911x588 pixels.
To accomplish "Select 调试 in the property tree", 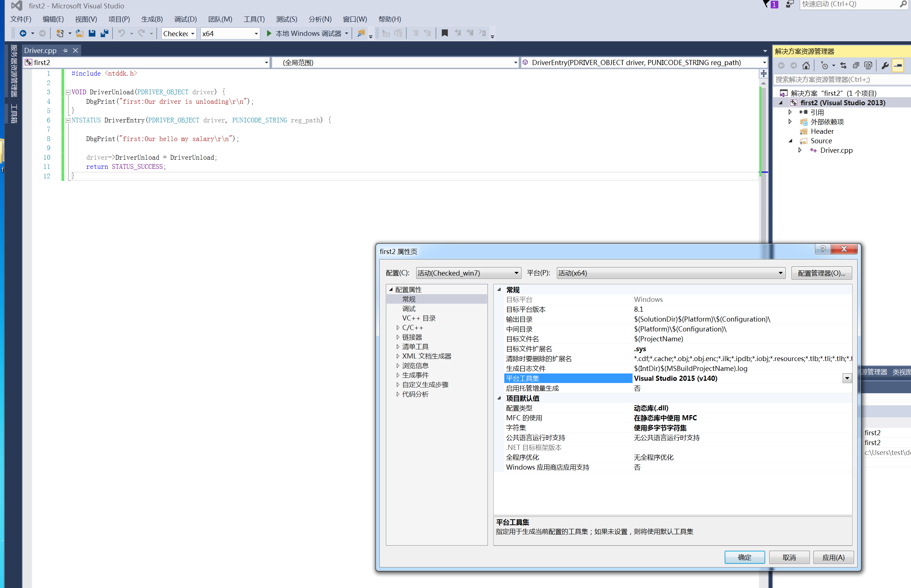I will (409, 308).
